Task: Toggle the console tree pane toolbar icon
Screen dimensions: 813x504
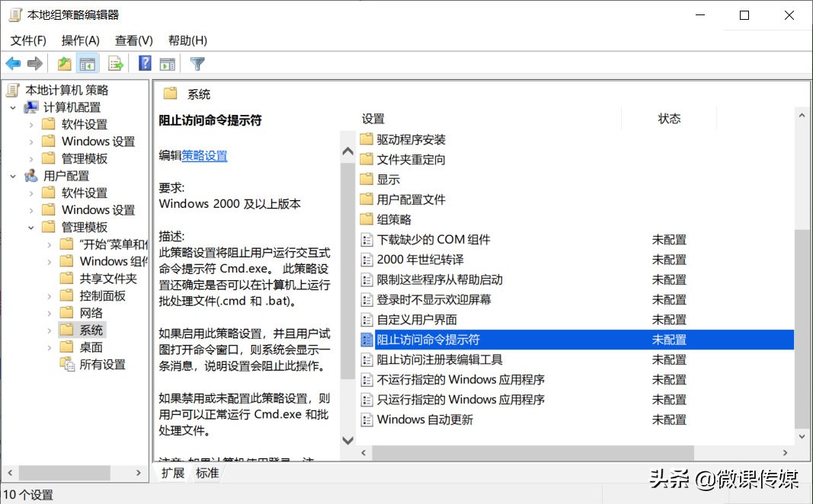Action: pos(88,63)
